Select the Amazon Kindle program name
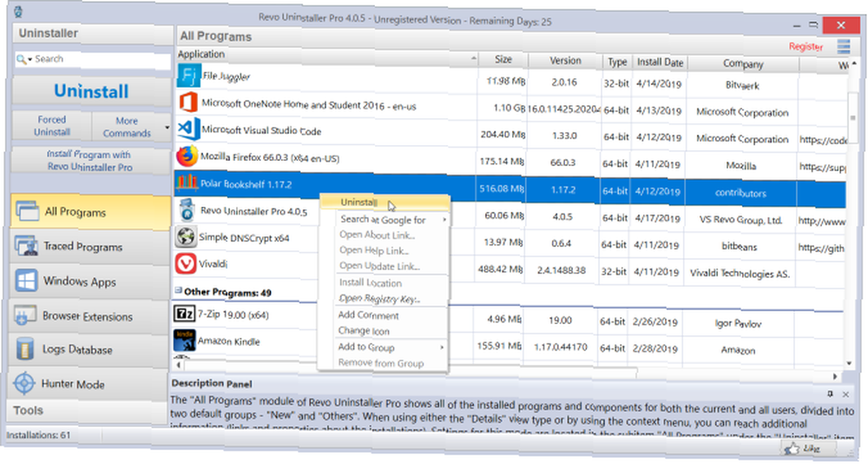Screen dimensions: 868x464 click(x=228, y=341)
